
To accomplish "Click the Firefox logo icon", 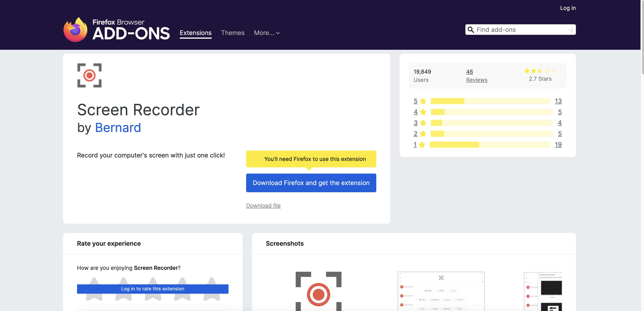I will 75,30.
